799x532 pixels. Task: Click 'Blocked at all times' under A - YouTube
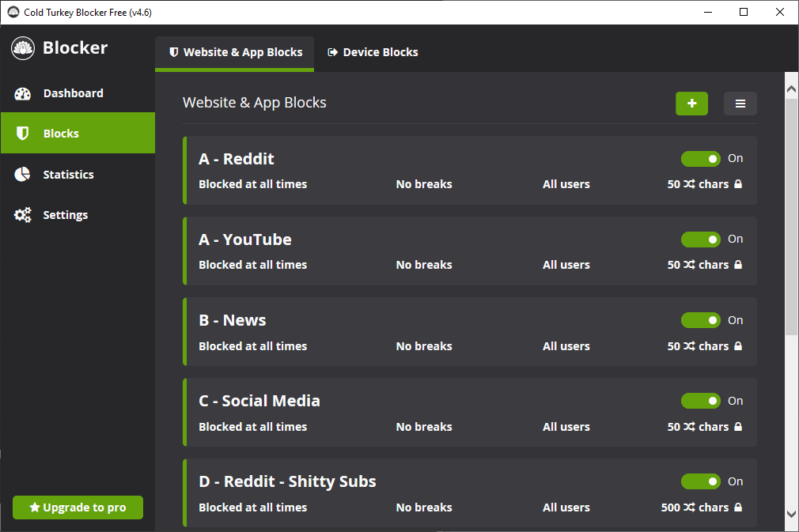pos(252,264)
